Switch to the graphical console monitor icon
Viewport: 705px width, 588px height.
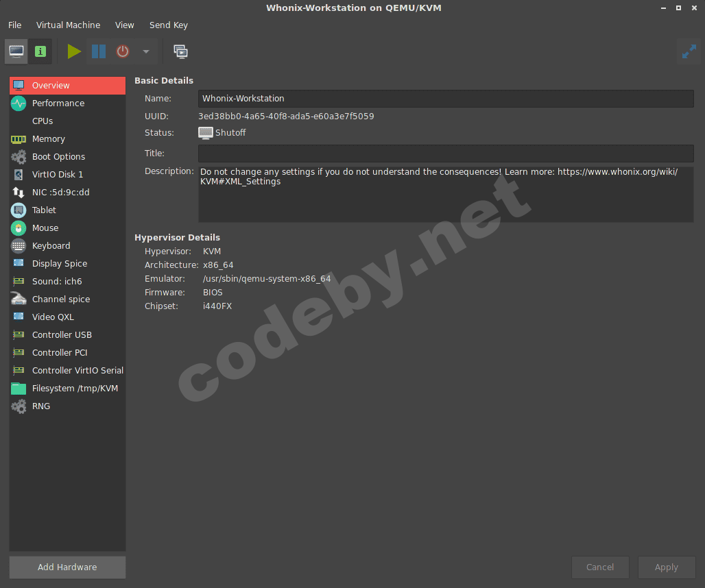pyautogui.click(x=15, y=51)
